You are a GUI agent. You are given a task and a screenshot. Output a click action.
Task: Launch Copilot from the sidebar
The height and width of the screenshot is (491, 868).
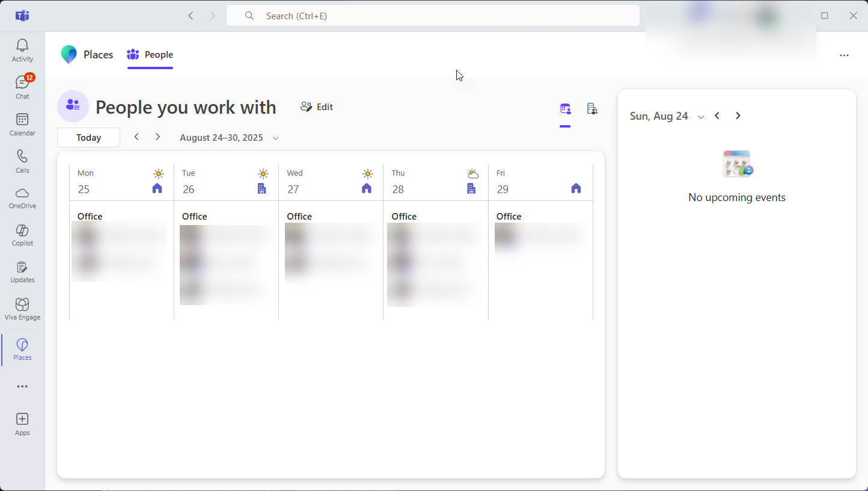pyautogui.click(x=22, y=235)
